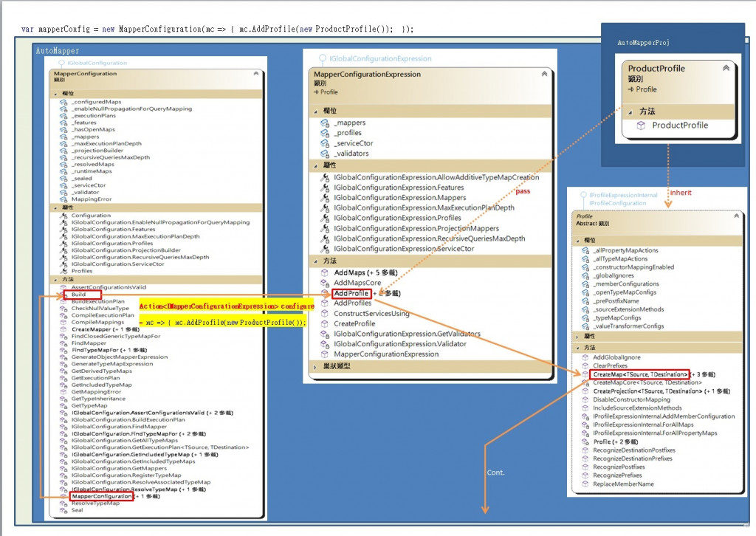Select the MapperConfigurationExpression class title
This screenshot has width=756, height=536.
[x=367, y=75]
